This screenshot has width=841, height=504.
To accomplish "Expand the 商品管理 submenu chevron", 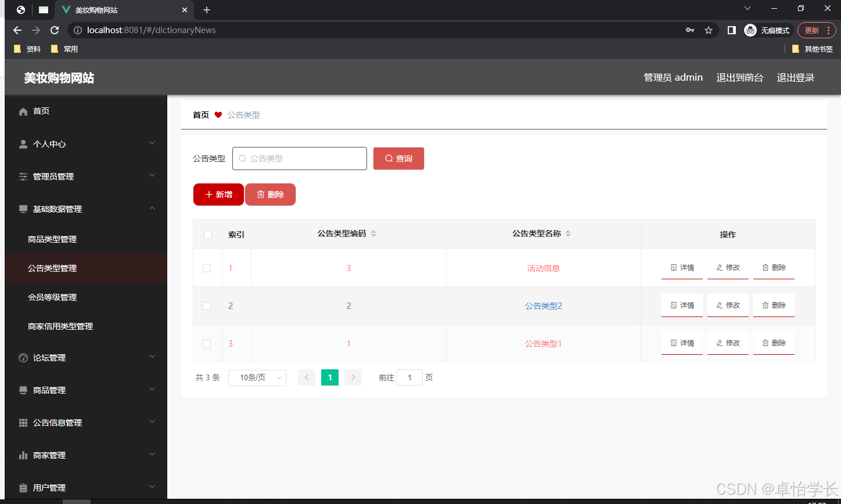I will tap(152, 389).
